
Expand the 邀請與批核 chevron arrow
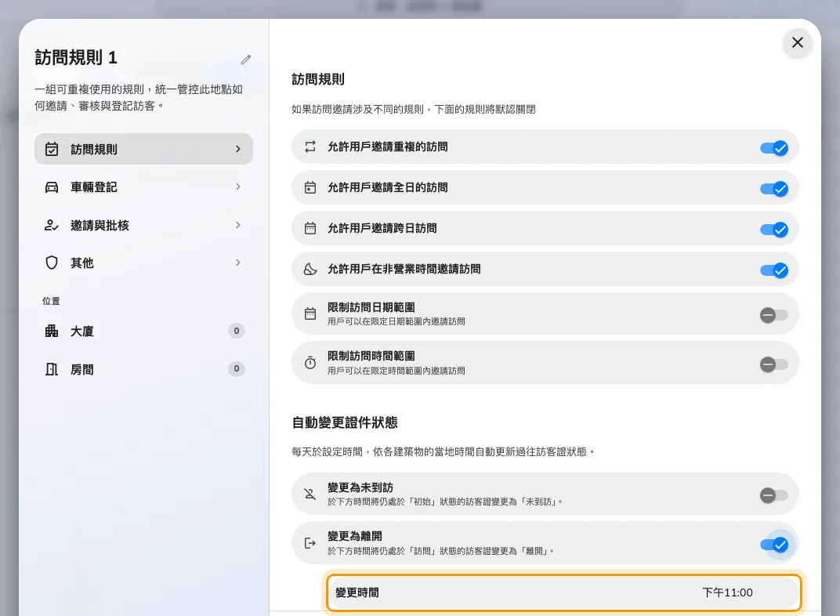tap(238, 225)
